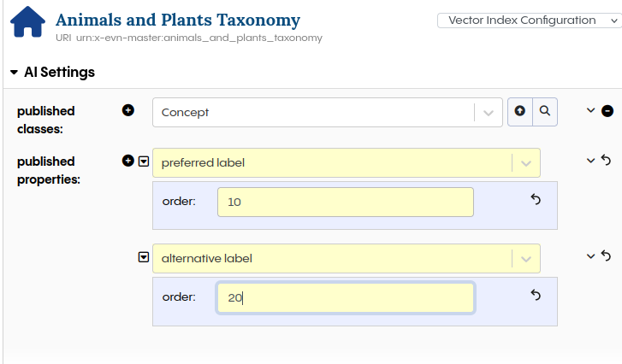
Task: Open the chevron menu for published classes
Action: point(590,111)
